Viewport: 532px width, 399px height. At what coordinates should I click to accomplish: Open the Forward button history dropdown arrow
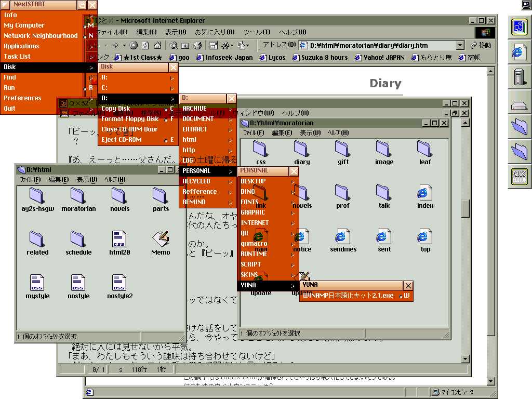click(124, 45)
